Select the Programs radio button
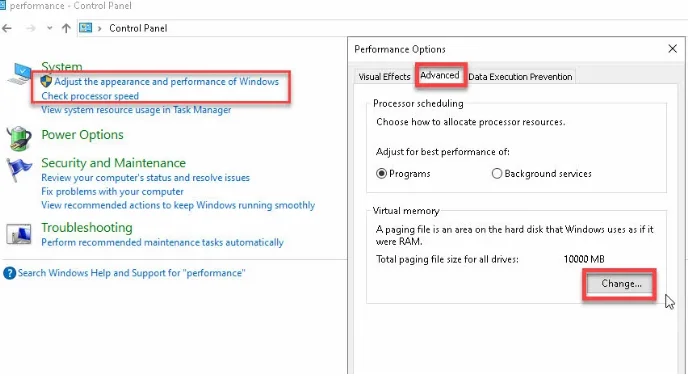Image resolution: width=692 pixels, height=382 pixels. (x=381, y=174)
